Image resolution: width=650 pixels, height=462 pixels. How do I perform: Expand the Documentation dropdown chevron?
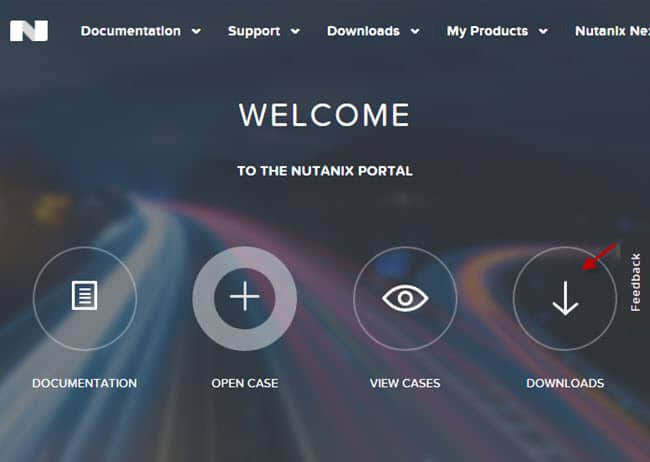[x=196, y=31]
